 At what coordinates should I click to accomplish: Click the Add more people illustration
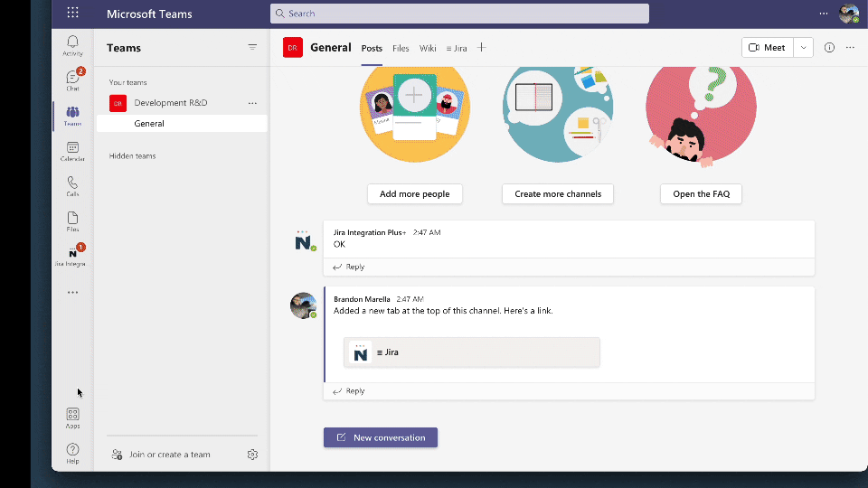coord(415,114)
